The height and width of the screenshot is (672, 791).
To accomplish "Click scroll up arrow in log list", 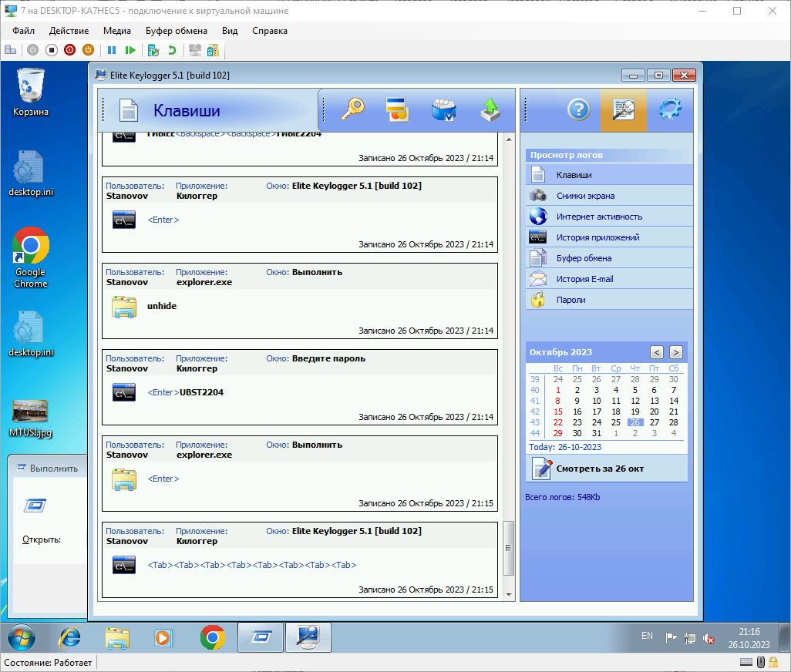I will click(509, 139).
